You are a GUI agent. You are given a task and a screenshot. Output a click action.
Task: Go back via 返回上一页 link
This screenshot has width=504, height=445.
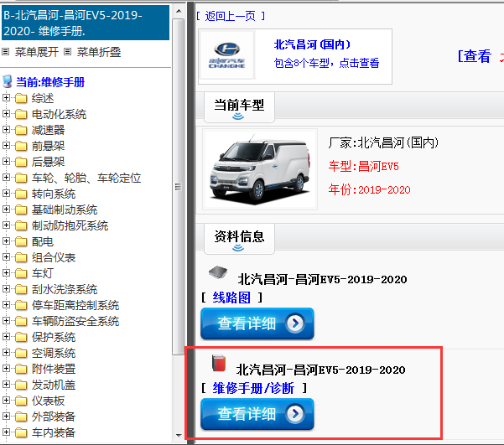[x=231, y=16]
